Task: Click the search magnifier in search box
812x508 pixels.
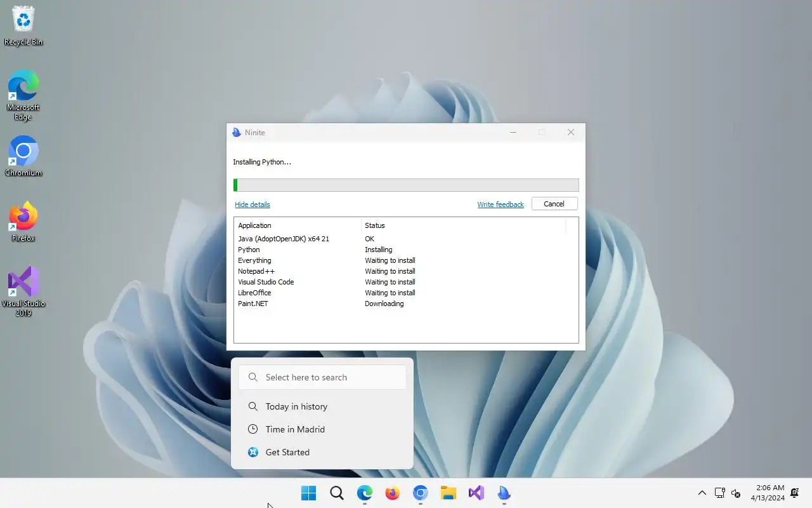Action: (253, 377)
